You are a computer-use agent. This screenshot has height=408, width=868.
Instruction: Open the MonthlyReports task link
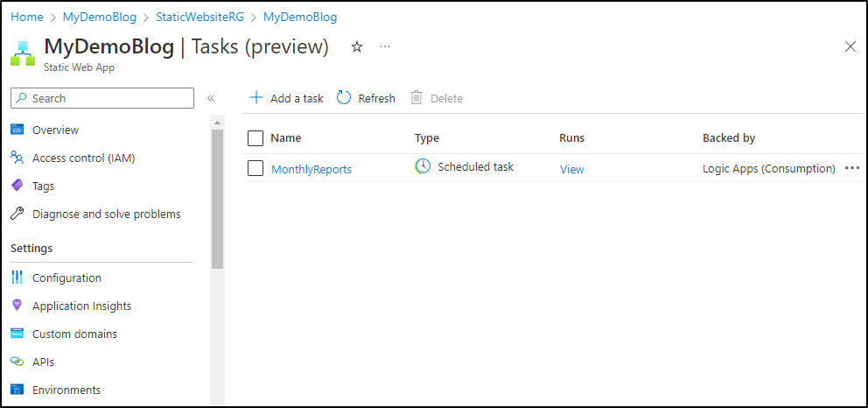pyautogui.click(x=311, y=169)
